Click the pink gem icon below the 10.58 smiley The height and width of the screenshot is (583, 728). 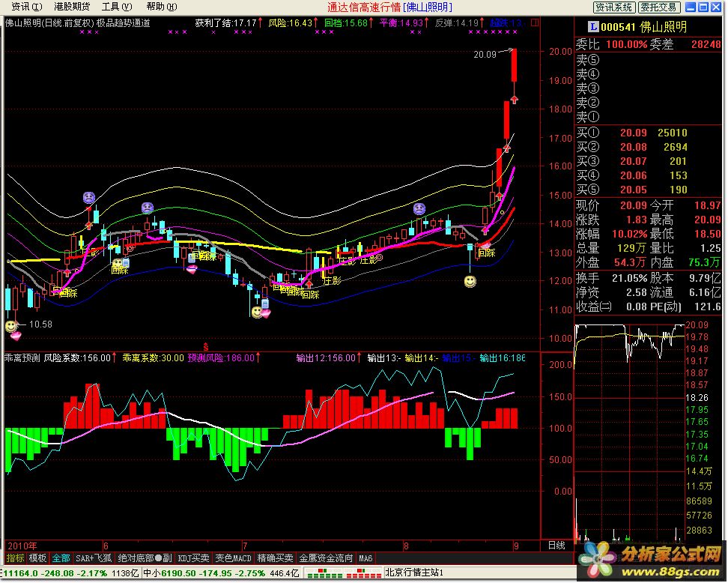click(16, 336)
